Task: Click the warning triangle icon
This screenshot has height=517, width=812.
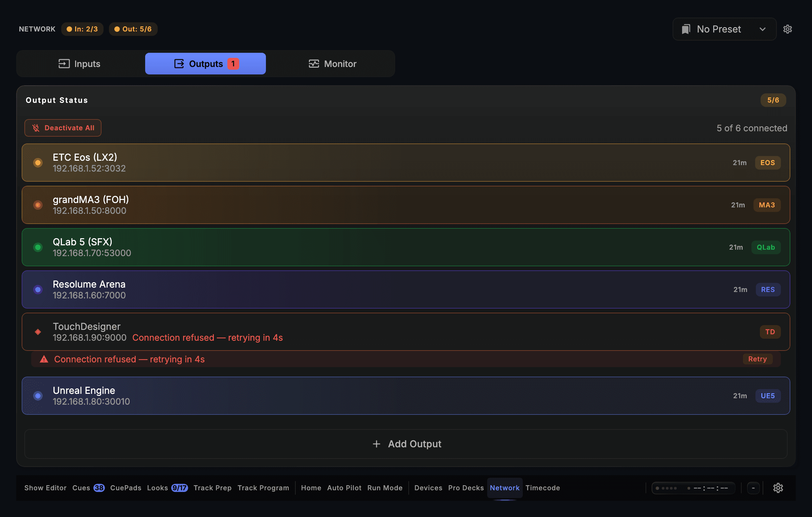Action: (x=44, y=359)
